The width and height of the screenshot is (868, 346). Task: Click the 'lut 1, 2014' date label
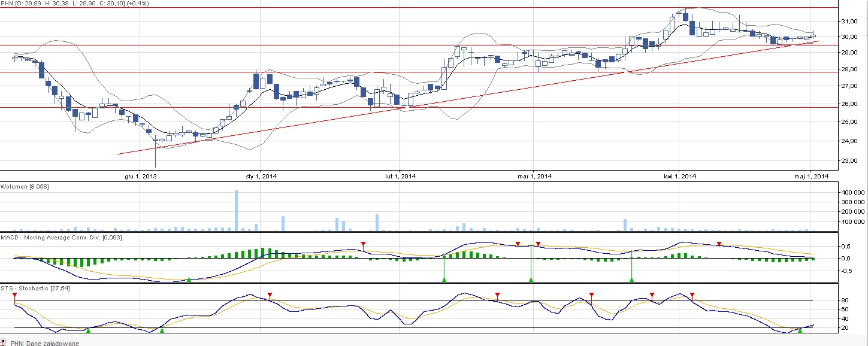click(401, 176)
